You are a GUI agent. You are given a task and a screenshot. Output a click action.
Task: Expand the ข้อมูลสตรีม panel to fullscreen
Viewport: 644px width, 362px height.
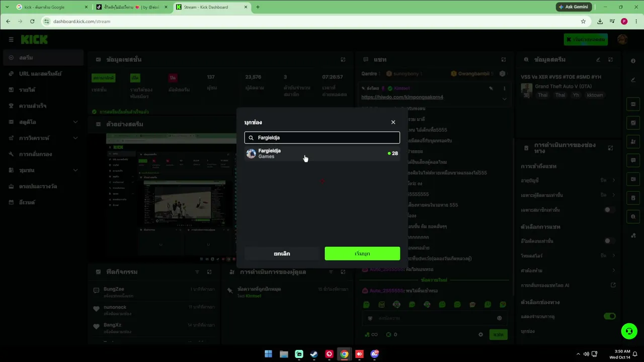pos(610,59)
